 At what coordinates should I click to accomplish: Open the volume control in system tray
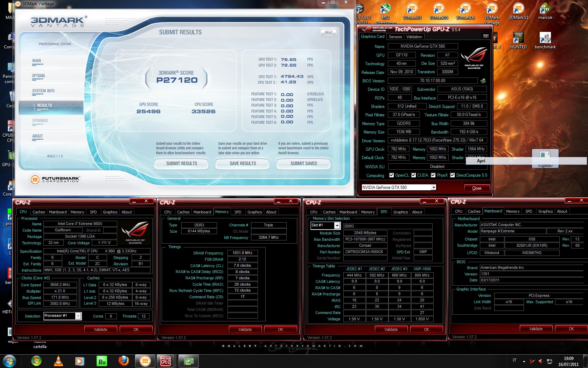point(540,361)
